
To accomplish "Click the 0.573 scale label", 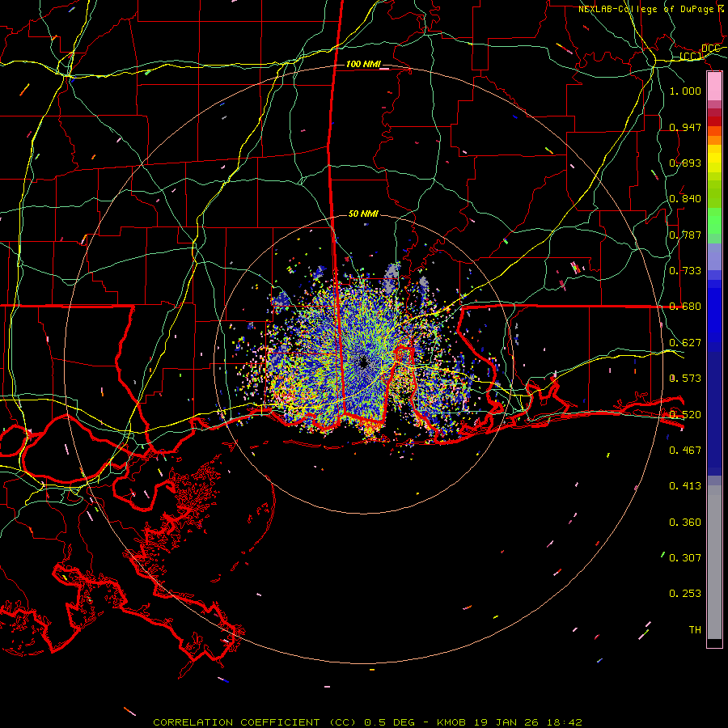I will [685, 379].
